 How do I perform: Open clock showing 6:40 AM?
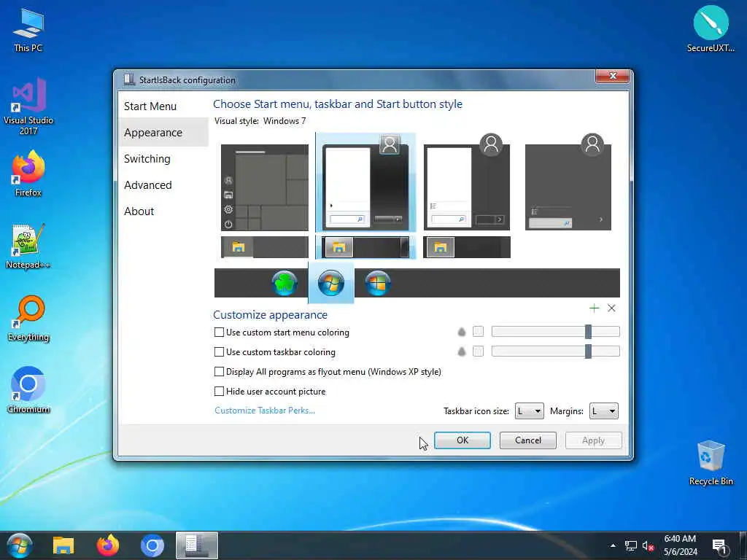(x=681, y=545)
